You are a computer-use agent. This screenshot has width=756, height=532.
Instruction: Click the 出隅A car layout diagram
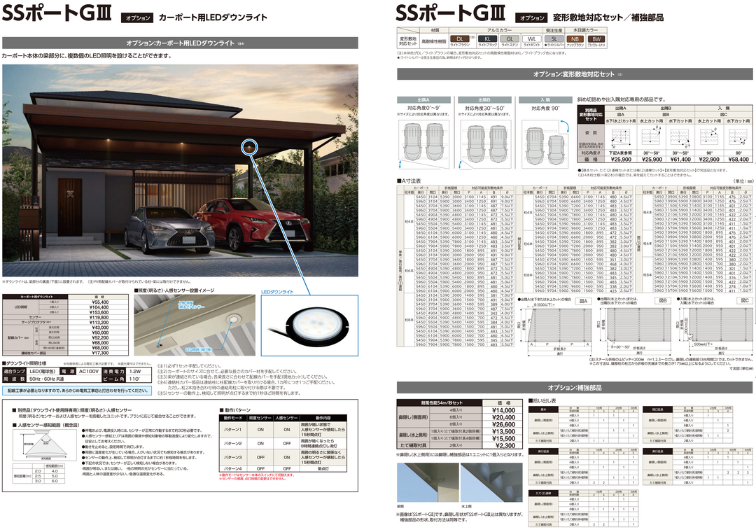pos(423,142)
